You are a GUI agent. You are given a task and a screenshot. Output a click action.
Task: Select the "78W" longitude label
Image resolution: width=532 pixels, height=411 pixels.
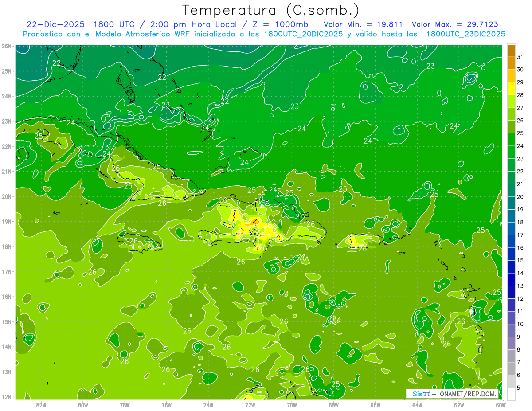(125, 405)
